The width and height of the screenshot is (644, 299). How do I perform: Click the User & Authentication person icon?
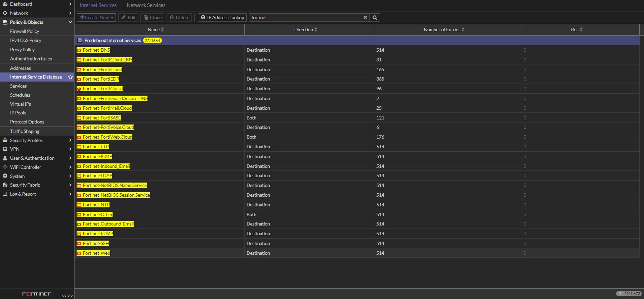click(5, 158)
